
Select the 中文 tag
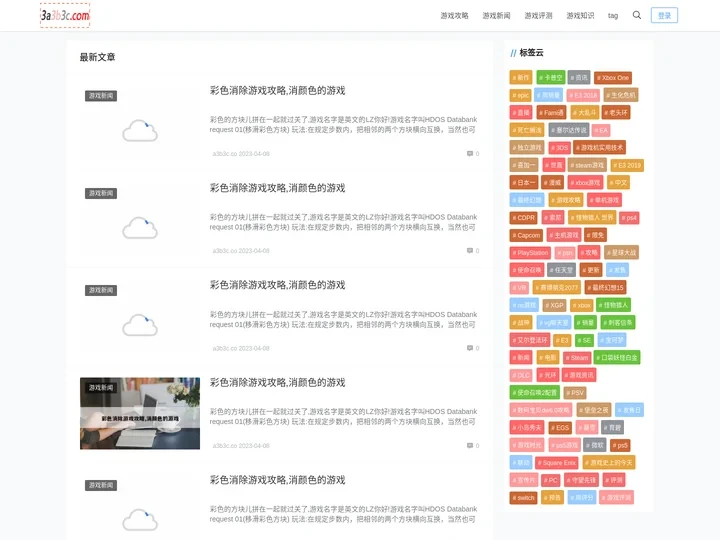click(x=618, y=183)
